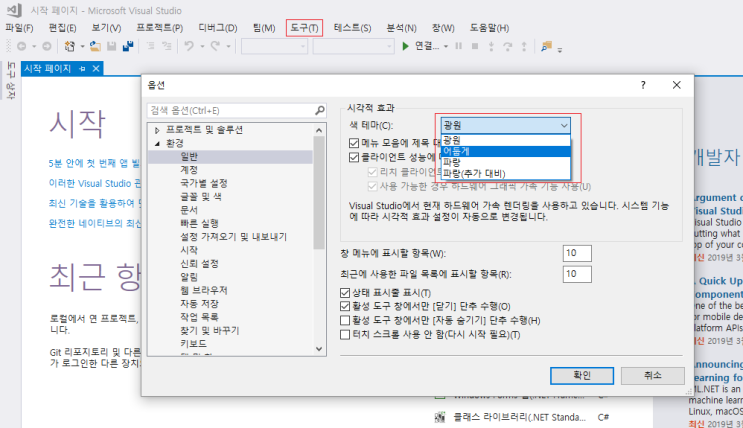
Task: Open the 도구(T) menu
Action: [x=304, y=28]
